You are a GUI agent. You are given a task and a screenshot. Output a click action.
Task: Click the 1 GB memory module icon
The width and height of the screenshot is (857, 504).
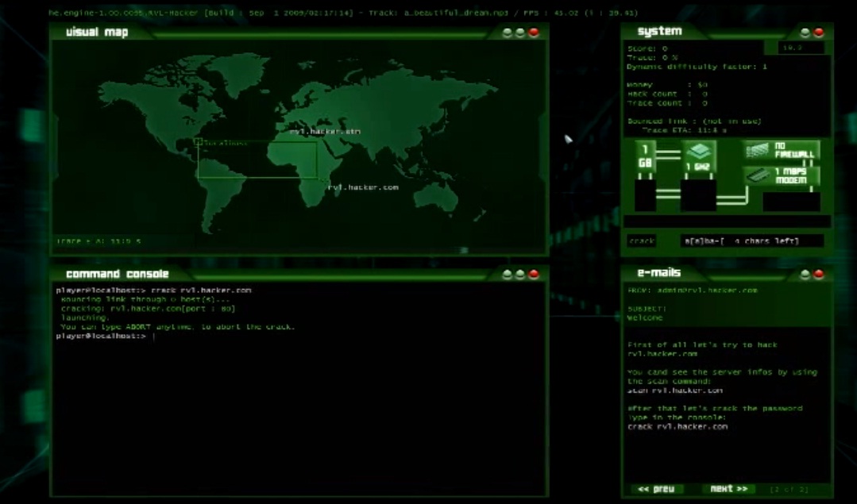(x=645, y=156)
